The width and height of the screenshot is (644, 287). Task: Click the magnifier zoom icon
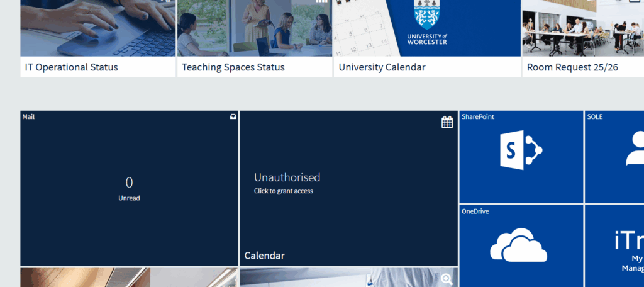coord(447,279)
